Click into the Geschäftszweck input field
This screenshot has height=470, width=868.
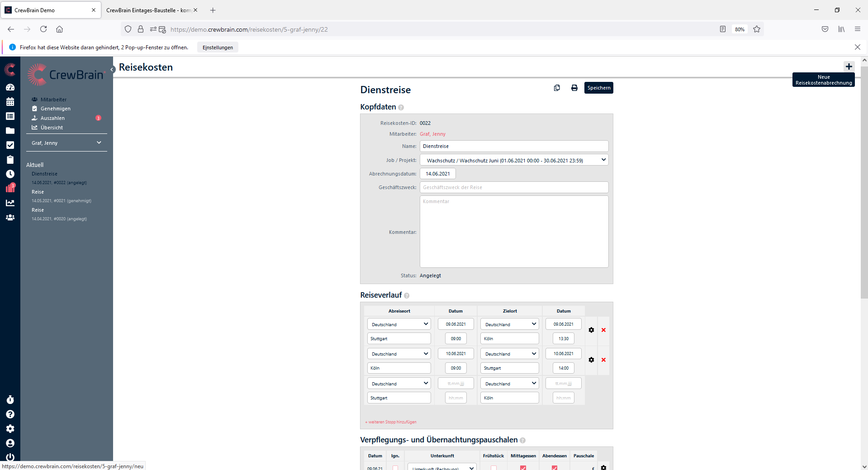tap(514, 187)
